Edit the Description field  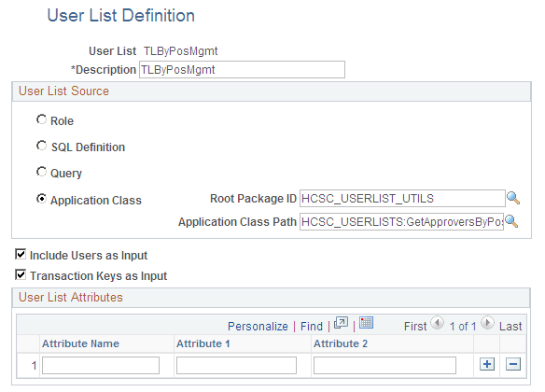pos(242,69)
